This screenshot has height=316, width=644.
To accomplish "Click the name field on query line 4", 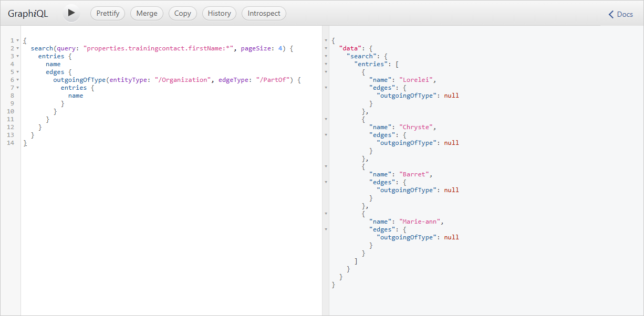I will point(53,64).
